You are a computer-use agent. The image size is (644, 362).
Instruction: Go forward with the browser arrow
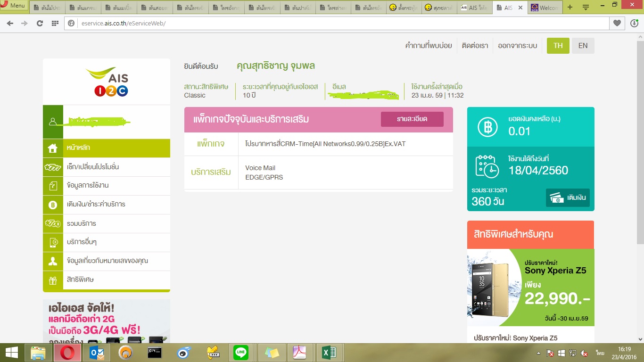25,23
